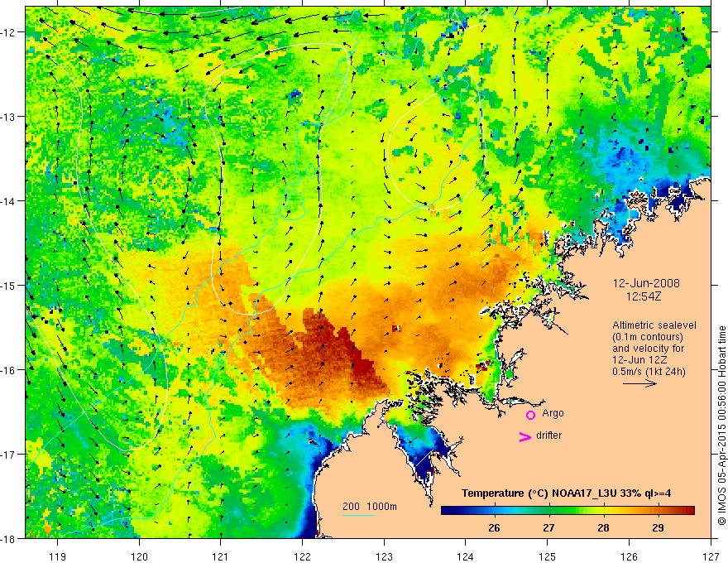Click the cyan depth contour legend line
Viewport: 728px width, 563px height.
359,515
